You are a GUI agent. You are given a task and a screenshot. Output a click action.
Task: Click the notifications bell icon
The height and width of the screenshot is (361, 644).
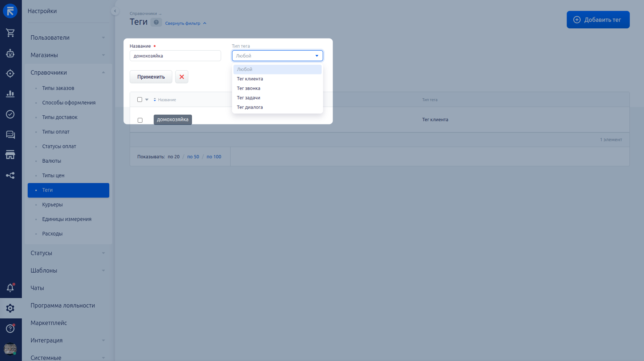(10, 288)
